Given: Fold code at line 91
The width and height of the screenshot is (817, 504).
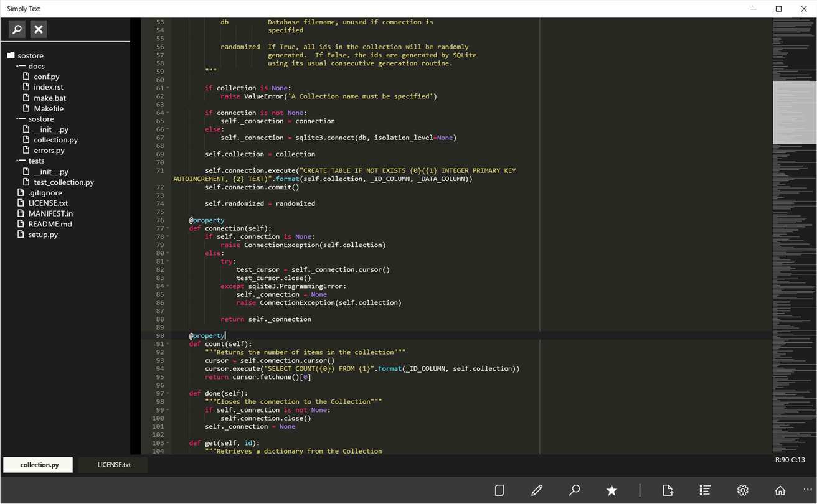Looking at the screenshot, I should pos(168,344).
